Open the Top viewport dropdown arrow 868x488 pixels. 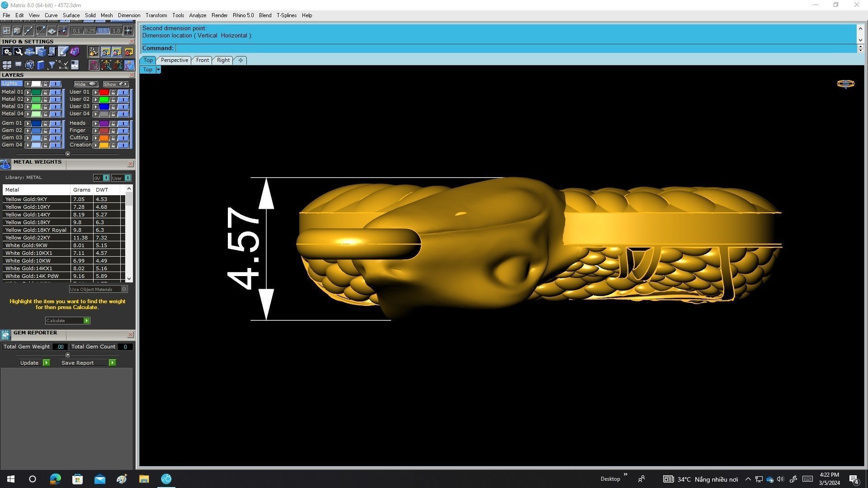point(158,70)
